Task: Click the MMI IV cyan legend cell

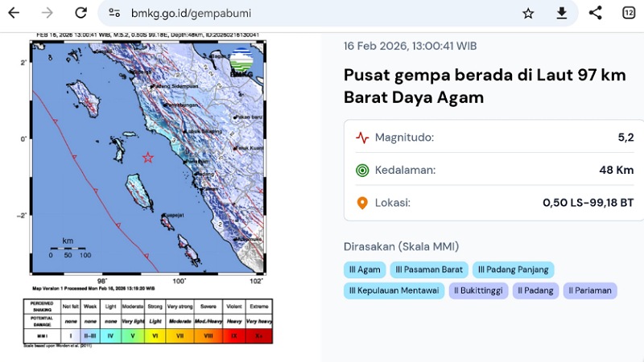Action: tap(110, 335)
